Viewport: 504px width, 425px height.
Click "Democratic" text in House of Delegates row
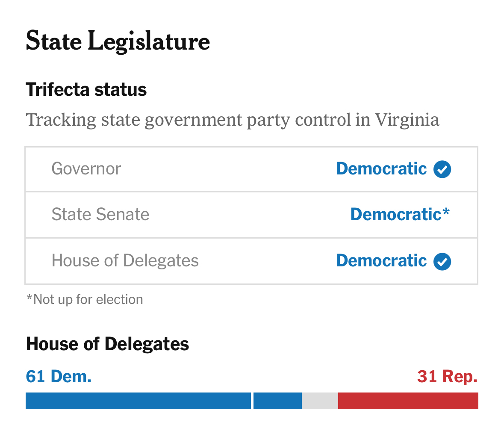click(381, 261)
